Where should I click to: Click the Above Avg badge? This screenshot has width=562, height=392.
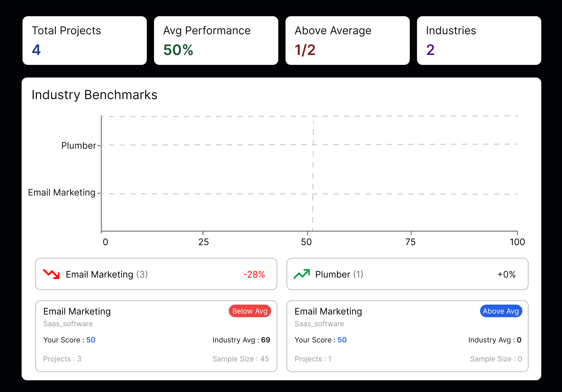point(501,311)
